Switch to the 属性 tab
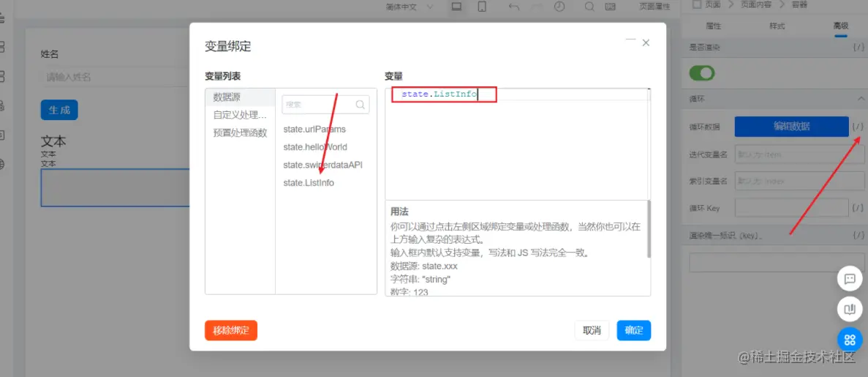868x377 pixels. pyautogui.click(x=713, y=26)
